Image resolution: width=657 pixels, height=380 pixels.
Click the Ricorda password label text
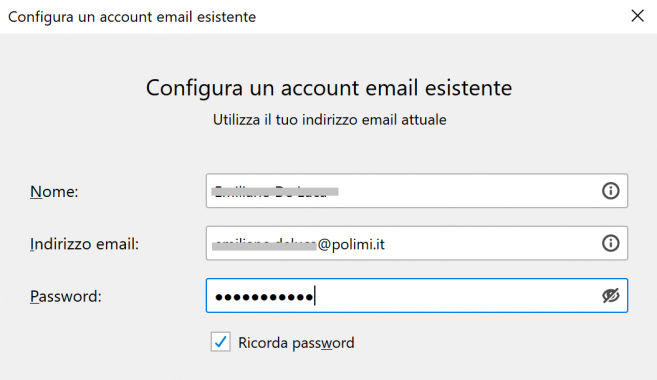(x=296, y=343)
